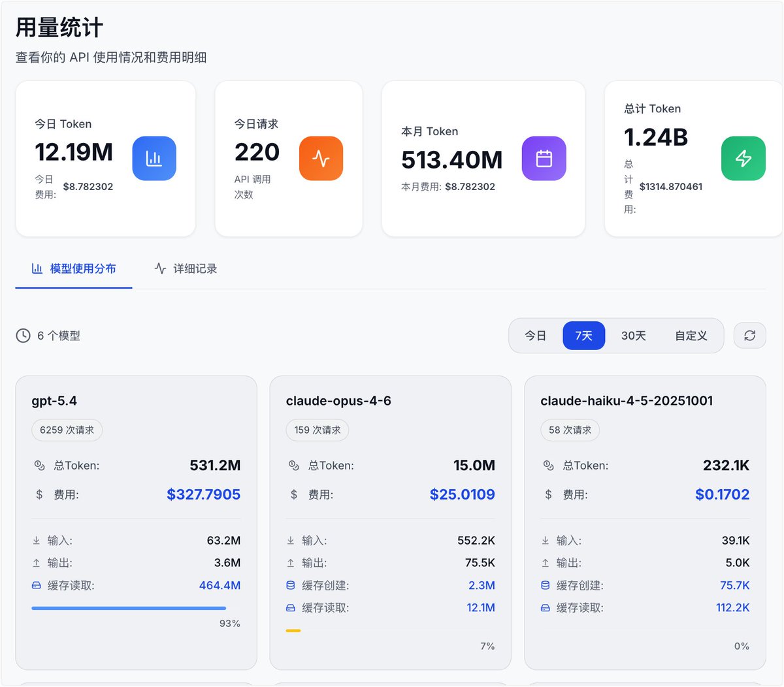Click the 15.0M total token value

point(474,466)
